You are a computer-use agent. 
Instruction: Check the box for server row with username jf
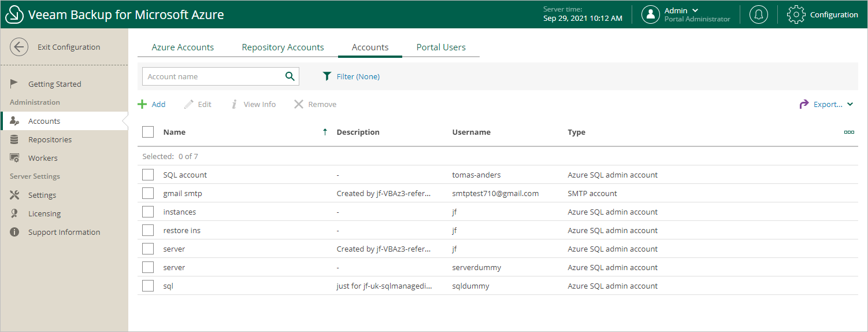coord(148,249)
